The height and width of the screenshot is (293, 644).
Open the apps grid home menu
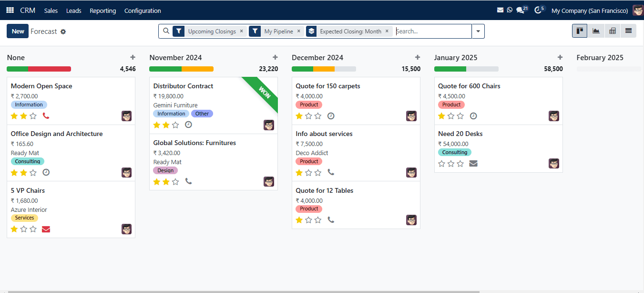10,10
